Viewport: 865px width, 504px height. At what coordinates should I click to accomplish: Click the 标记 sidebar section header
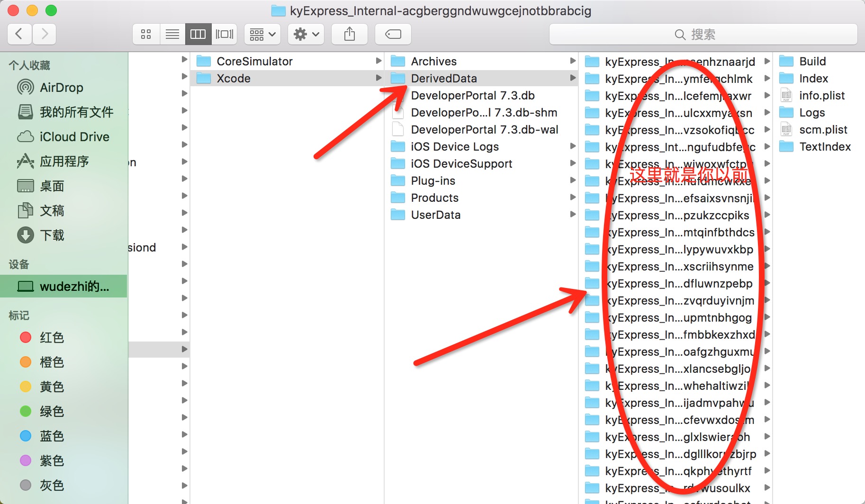(x=19, y=315)
